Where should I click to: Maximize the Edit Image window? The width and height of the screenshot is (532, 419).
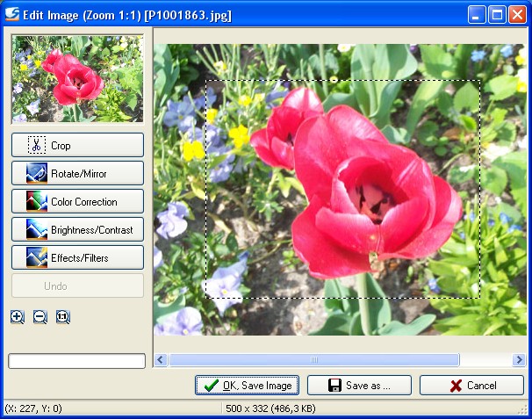497,15
